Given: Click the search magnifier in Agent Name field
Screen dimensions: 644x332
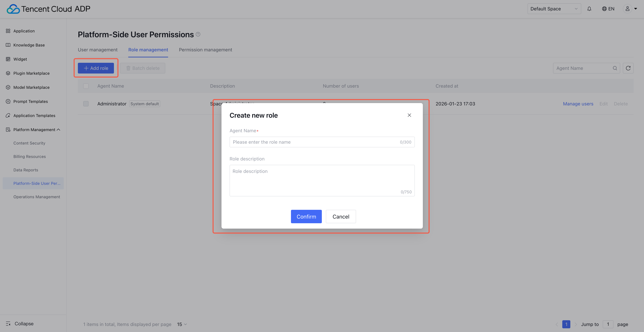Looking at the screenshot, I should click(x=615, y=68).
